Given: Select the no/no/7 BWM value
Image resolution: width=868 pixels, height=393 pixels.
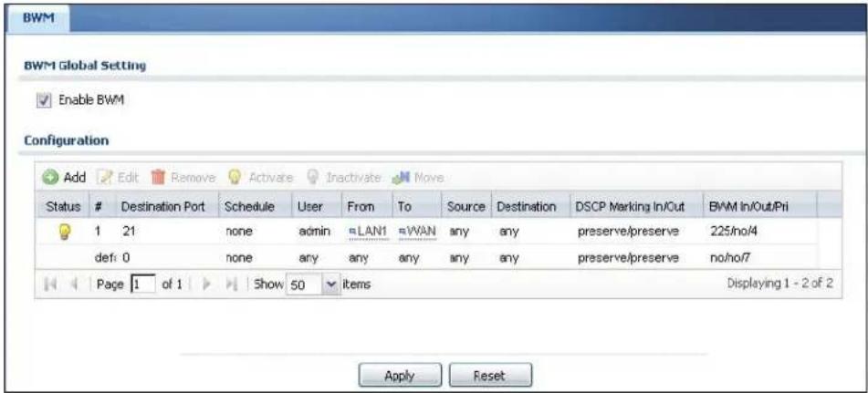Looking at the screenshot, I should click(x=733, y=258).
